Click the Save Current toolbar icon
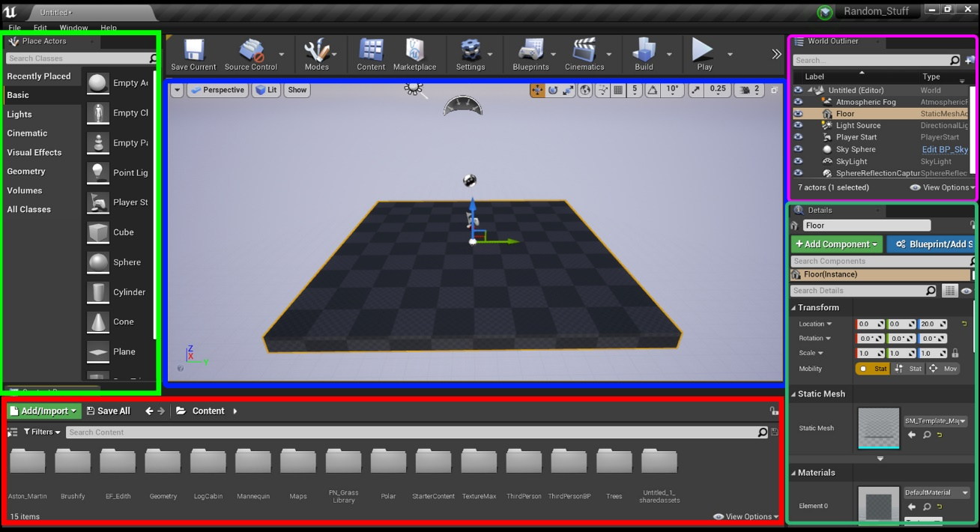This screenshot has height=532, width=980. (193, 51)
